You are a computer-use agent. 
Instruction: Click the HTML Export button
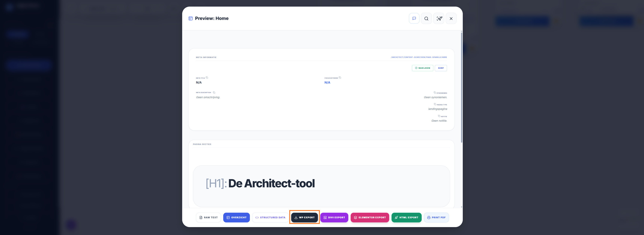point(407,218)
